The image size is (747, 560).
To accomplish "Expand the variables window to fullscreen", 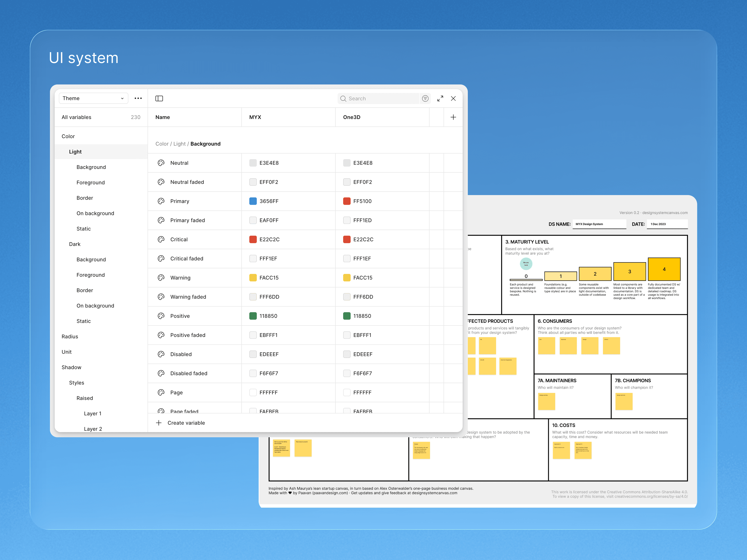I will point(440,98).
